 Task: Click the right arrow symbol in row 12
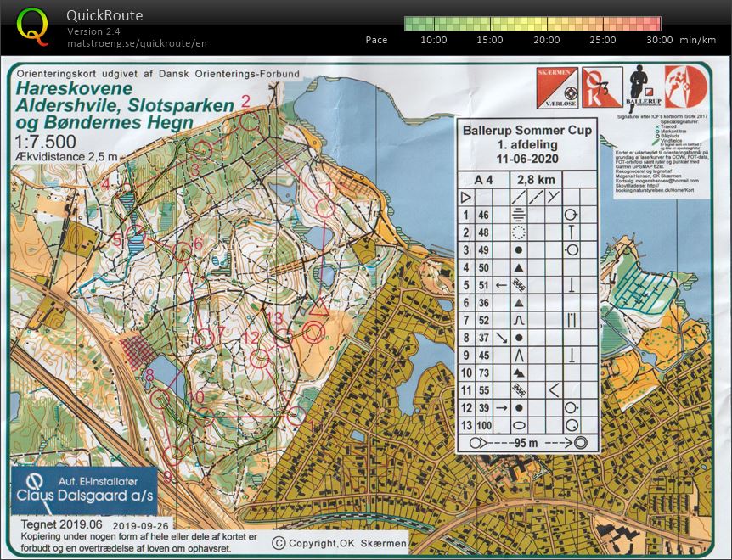click(501, 408)
